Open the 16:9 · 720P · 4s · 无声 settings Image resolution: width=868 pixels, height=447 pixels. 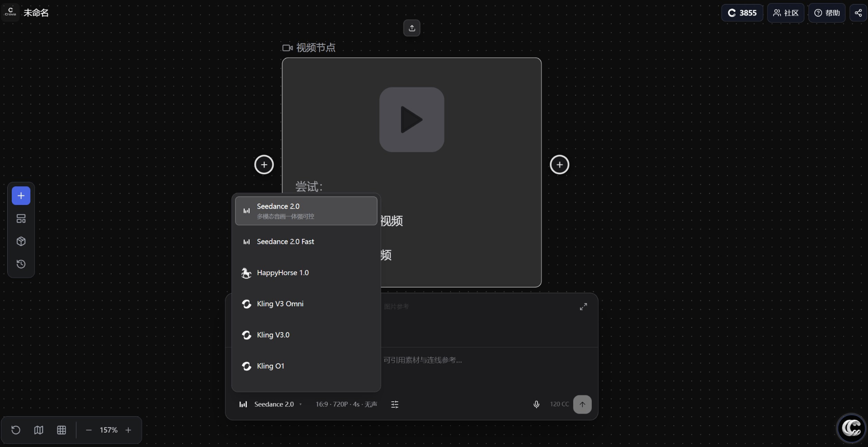click(346, 404)
